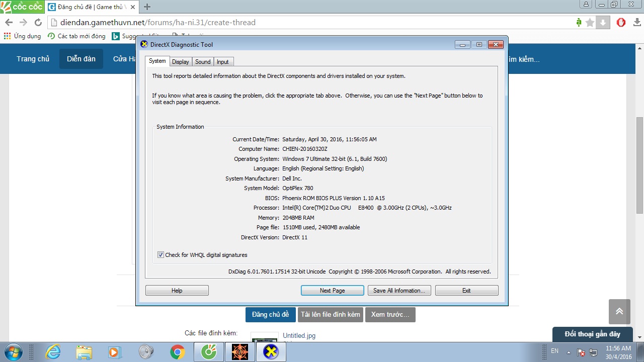The width and height of the screenshot is (644, 362).
Task: Click the Help button in DxDiag
Action: 177,291
